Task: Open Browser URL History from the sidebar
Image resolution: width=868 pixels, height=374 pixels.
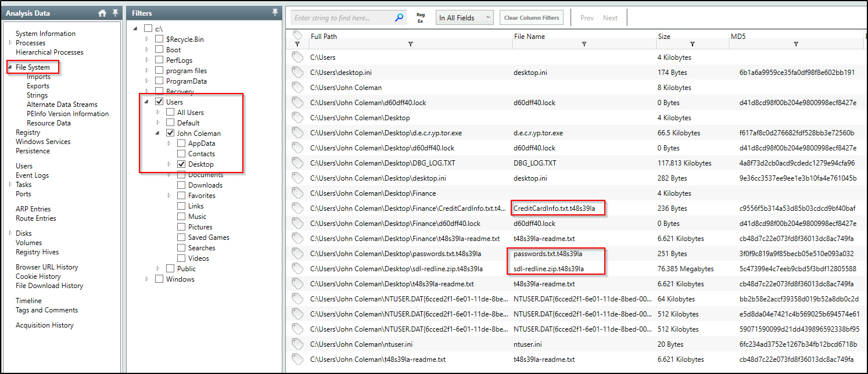Action: (x=46, y=267)
